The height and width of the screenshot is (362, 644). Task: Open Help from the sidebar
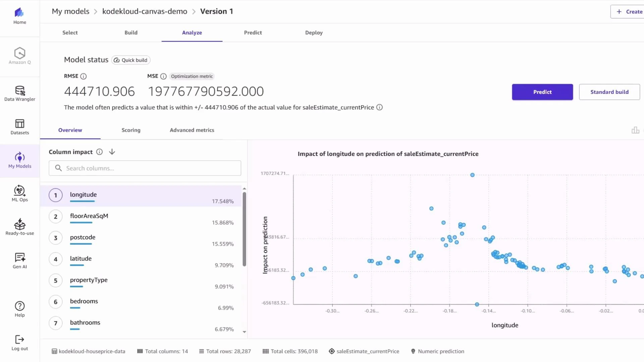pyautogui.click(x=19, y=308)
